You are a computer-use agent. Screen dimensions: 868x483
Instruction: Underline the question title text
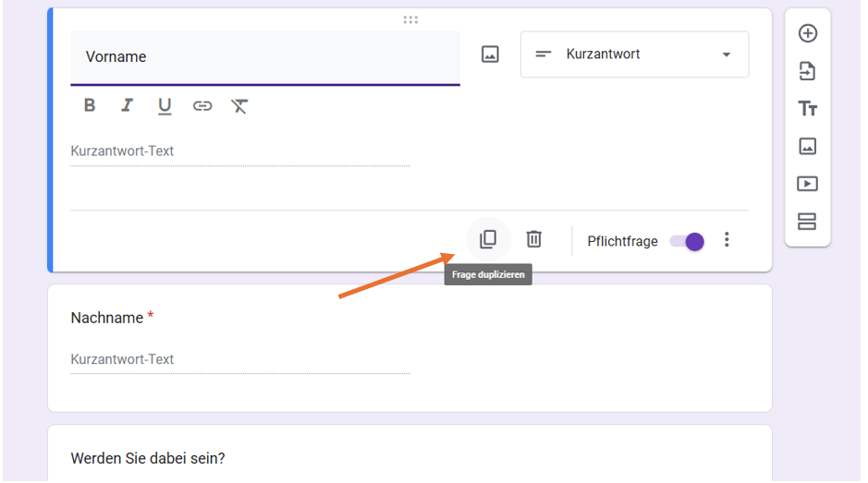point(165,106)
